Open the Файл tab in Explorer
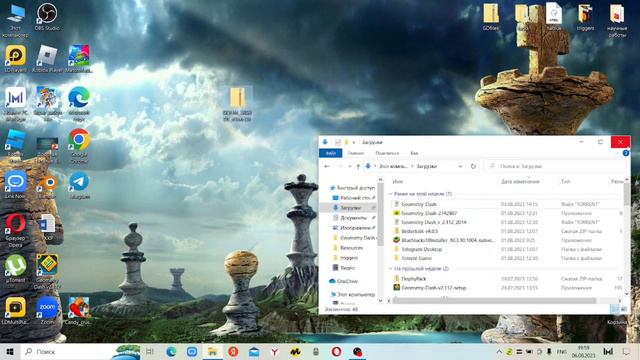 (331, 153)
